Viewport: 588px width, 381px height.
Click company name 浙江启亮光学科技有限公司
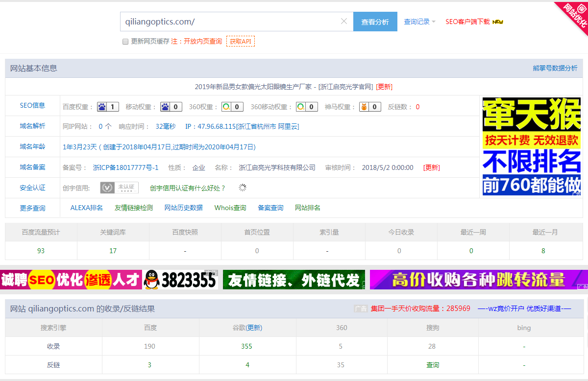277,167
